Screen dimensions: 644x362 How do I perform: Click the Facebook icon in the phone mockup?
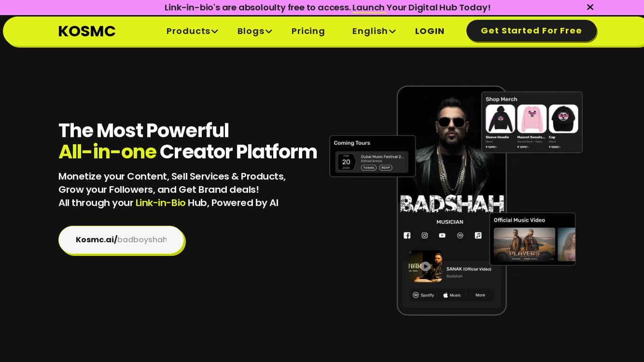tap(407, 235)
